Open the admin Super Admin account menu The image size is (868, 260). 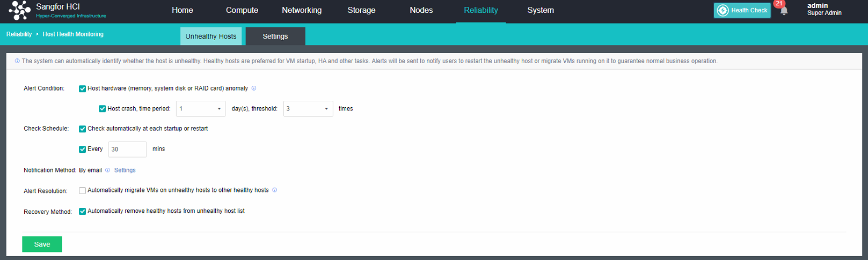[x=824, y=10]
